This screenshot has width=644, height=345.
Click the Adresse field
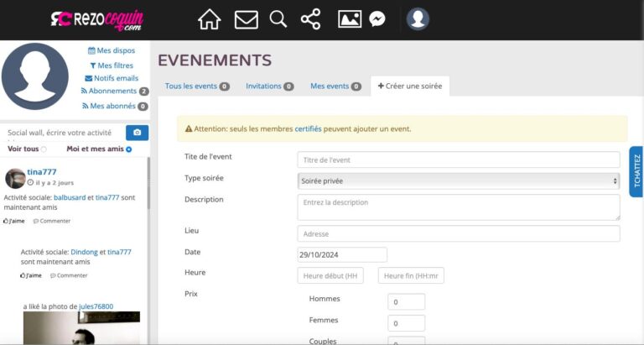459,233
